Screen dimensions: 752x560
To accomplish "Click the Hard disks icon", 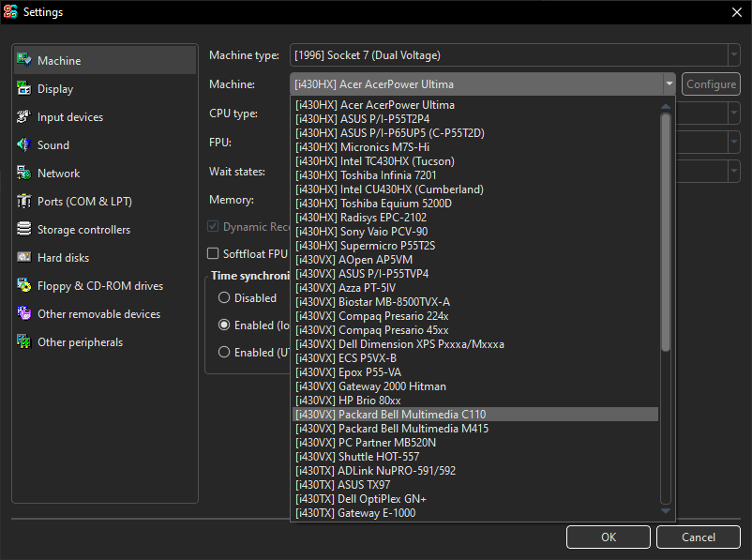I will coord(24,257).
